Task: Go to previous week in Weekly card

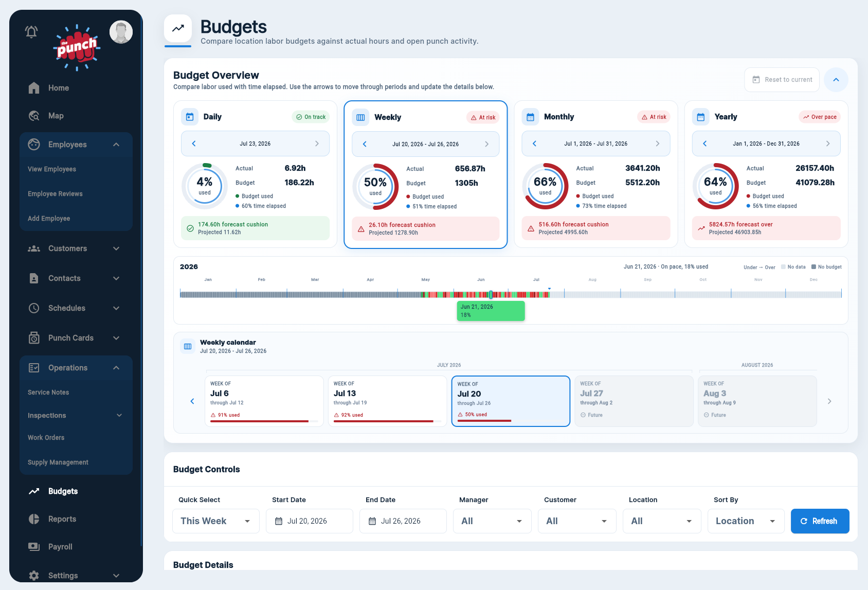Action: tap(365, 144)
